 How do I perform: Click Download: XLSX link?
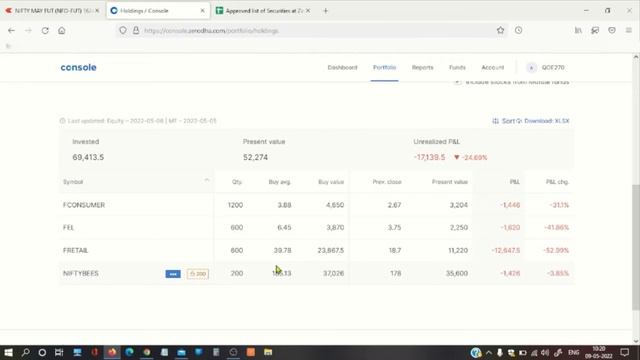[546, 121]
